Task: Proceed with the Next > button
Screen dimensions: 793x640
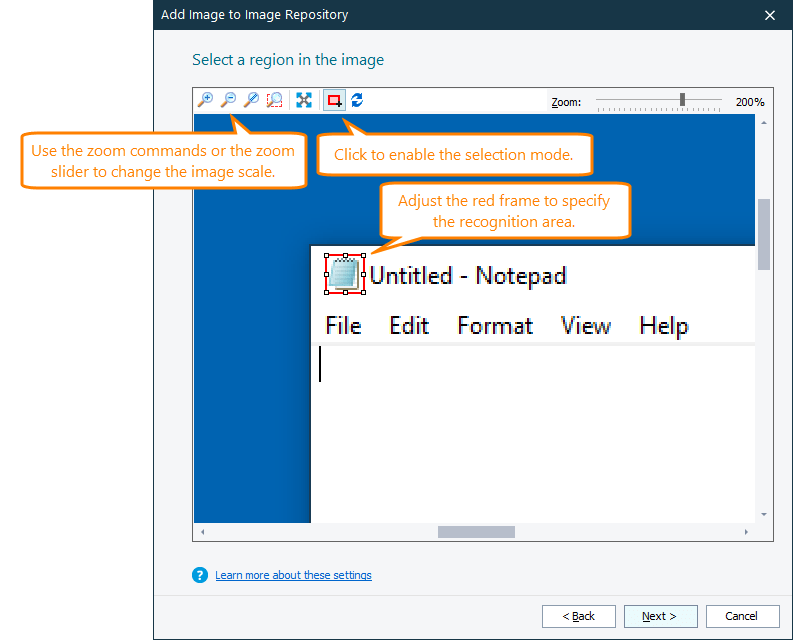Action: (x=660, y=616)
